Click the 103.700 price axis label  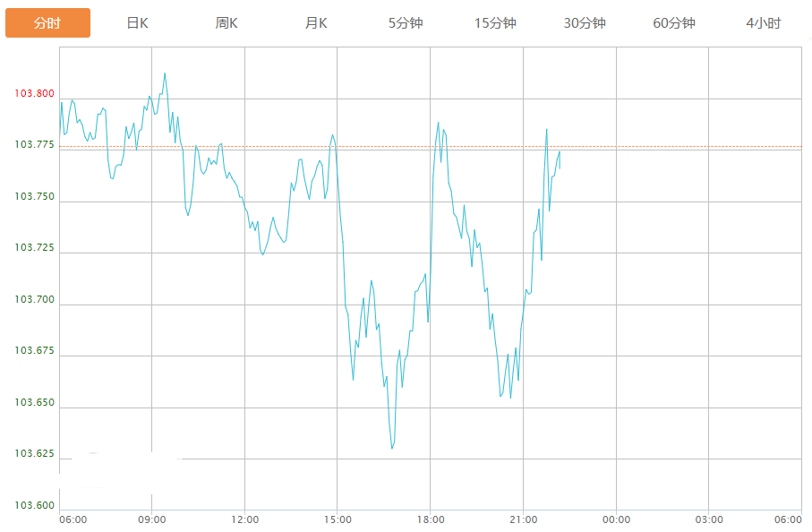35,299
